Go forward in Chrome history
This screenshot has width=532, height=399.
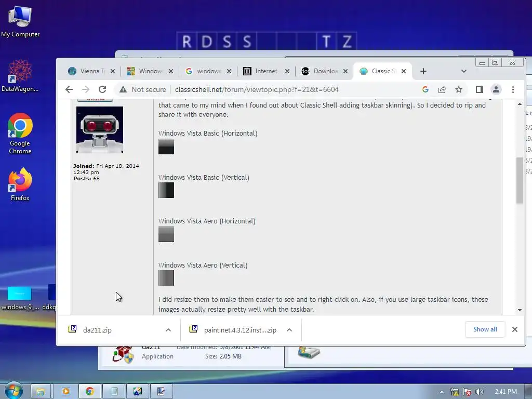(86, 89)
